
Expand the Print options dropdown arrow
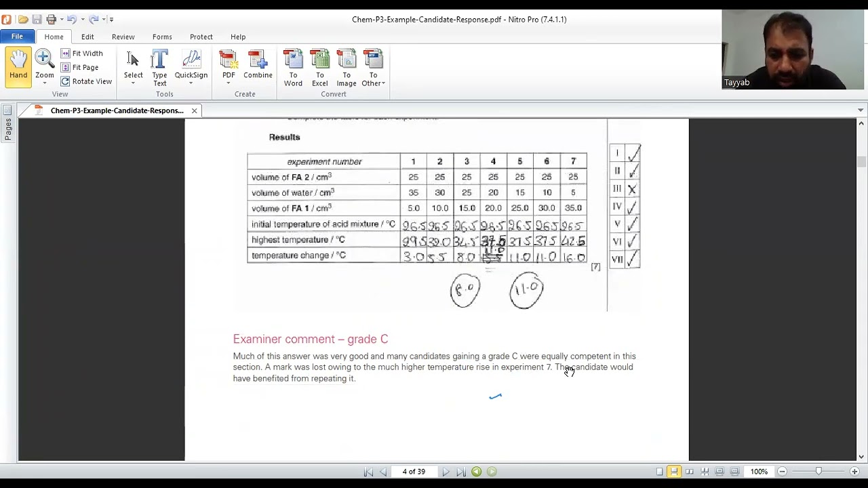(x=60, y=20)
